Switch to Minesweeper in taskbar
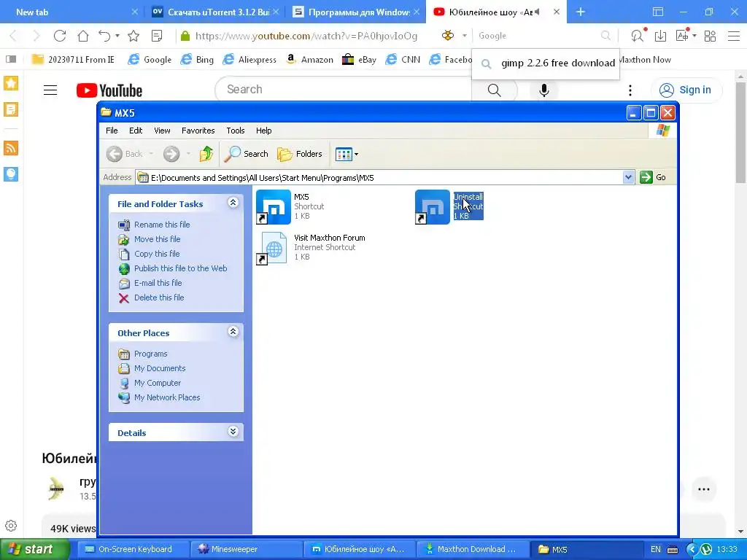This screenshot has height=560, width=747. tap(247, 549)
